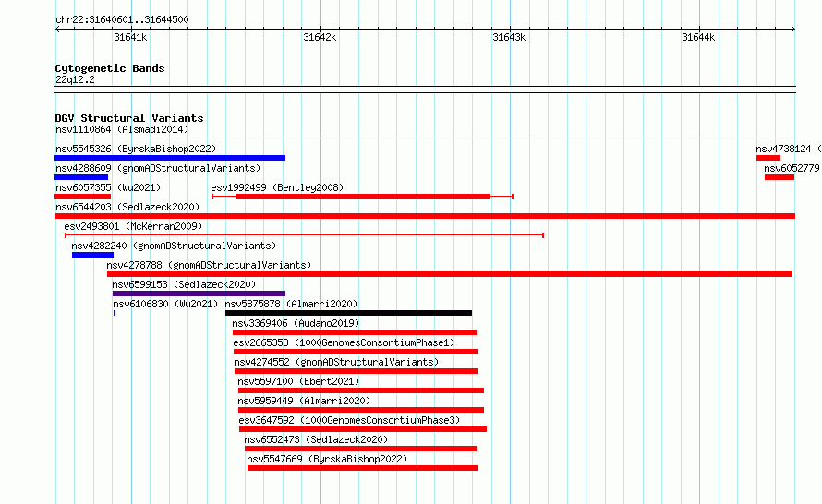The height and width of the screenshot is (504, 822).
Task: Open variant esv2665358 (1000GenomesConsortiumPhase1)
Action: pos(344,342)
